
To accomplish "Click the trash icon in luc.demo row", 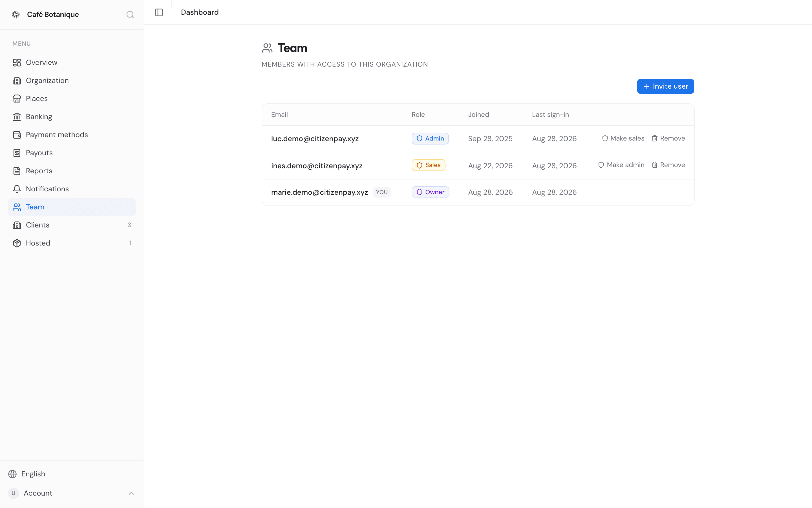I will 654,138.
